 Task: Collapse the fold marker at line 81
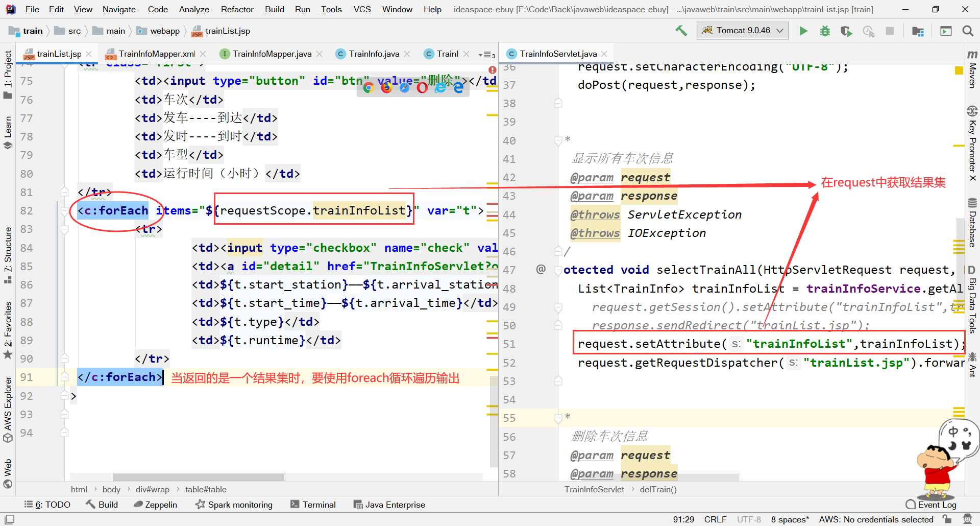pos(65,192)
